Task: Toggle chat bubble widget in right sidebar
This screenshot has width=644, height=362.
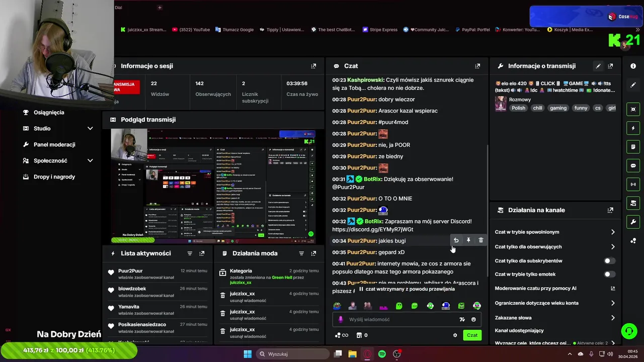Action: pos(633,165)
